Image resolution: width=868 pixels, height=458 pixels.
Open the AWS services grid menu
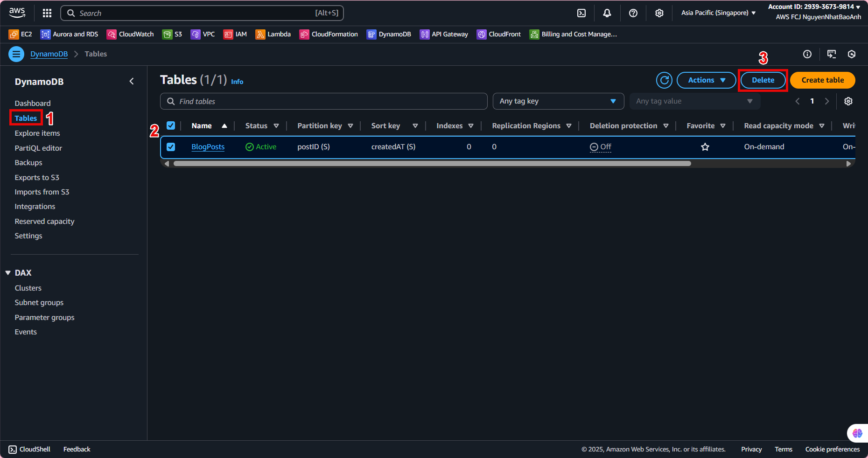point(47,13)
